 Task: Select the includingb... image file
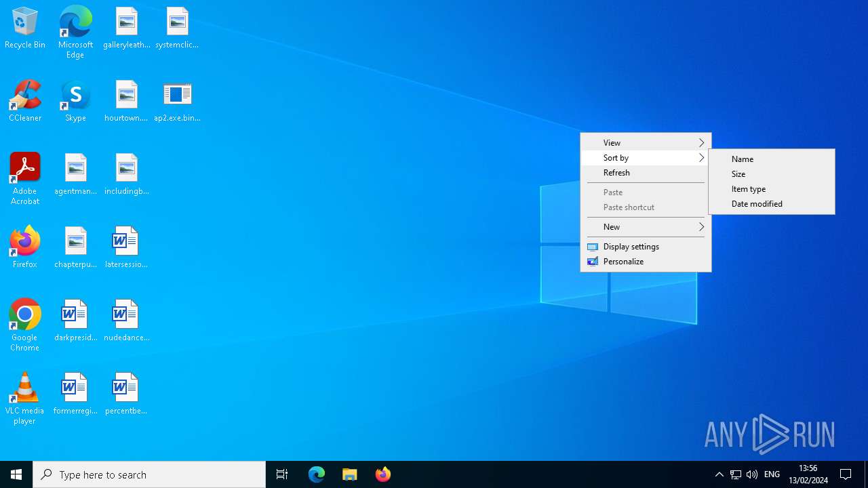point(127,174)
